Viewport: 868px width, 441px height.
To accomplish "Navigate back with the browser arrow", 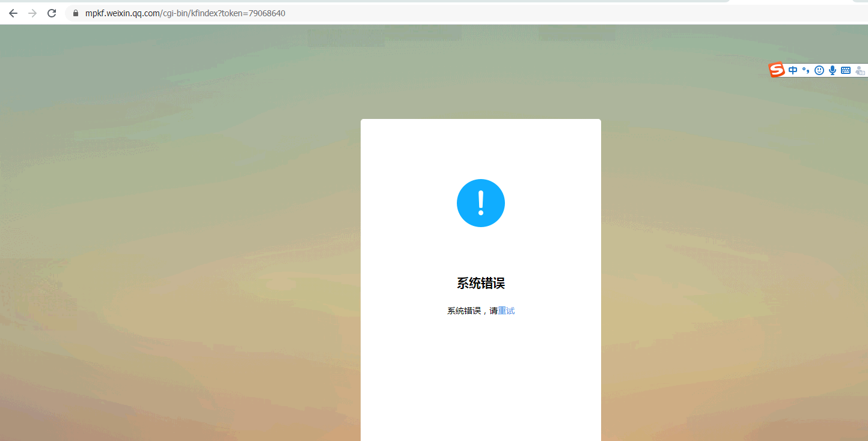I will [13, 13].
